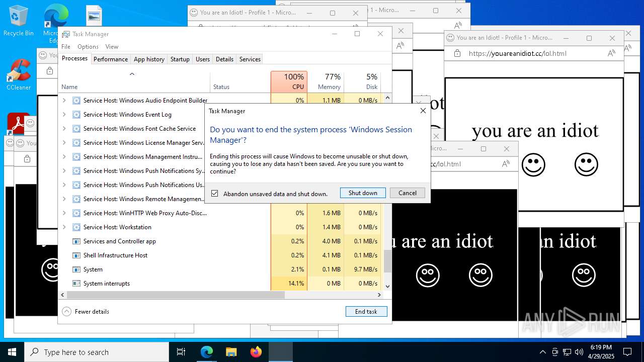The height and width of the screenshot is (362, 644).
Task: Open the Options menu
Action: click(x=88, y=47)
